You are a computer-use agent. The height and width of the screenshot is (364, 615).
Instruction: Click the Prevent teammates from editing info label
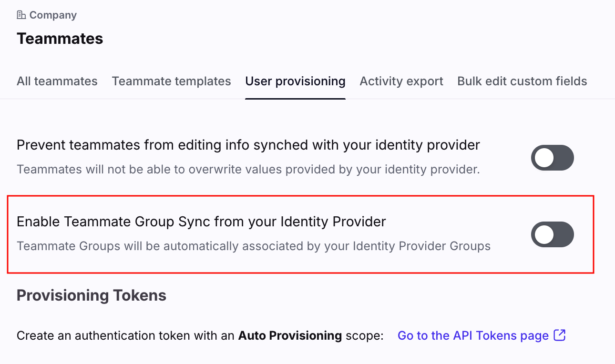point(248,145)
